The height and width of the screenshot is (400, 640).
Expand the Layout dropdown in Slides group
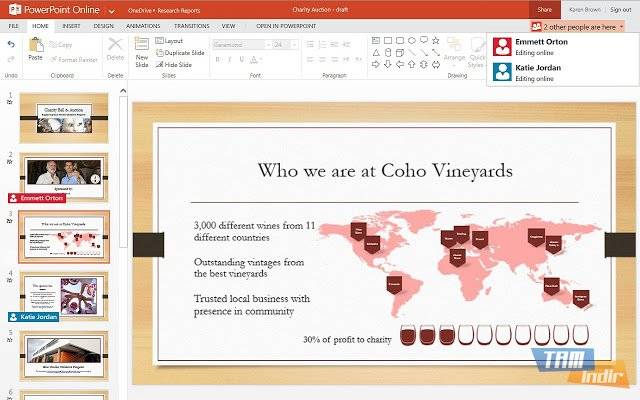pos(172,40)
